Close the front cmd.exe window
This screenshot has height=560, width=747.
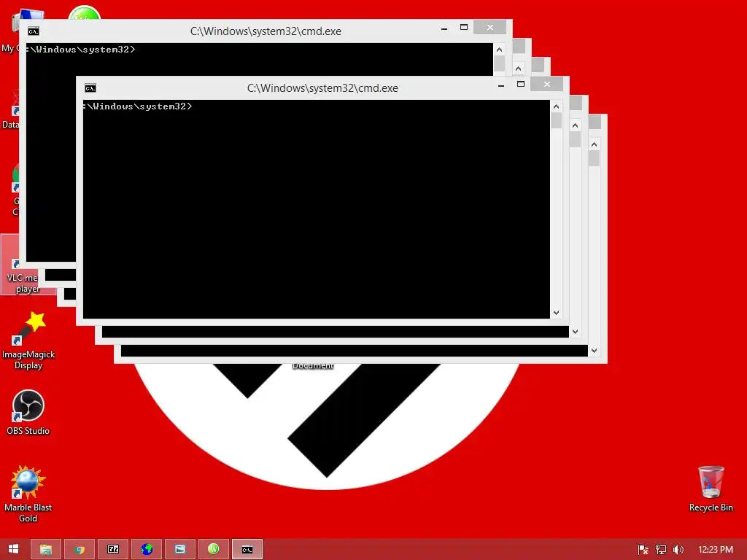coord(547,85)
